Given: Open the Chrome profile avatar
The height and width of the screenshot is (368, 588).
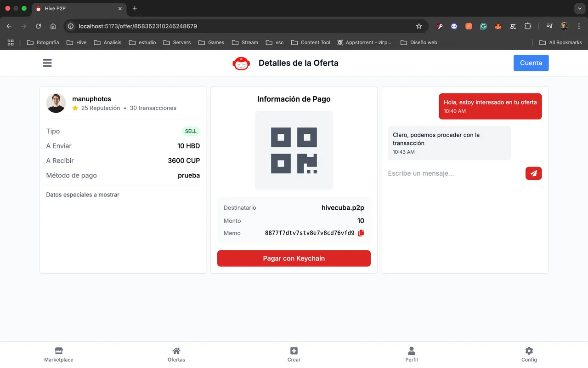Looking at the screenshot, I should pyautogui.click(x=565, y=26).
